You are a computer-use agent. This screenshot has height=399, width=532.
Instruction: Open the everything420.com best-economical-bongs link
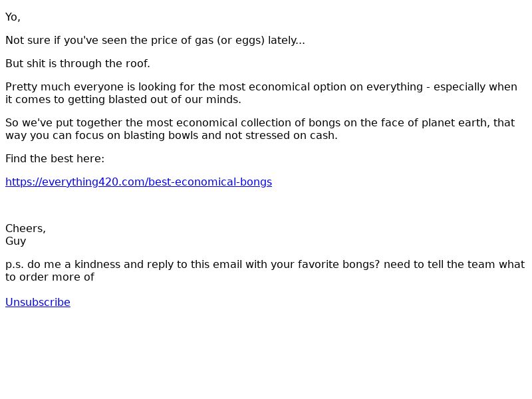click(138, 182)
